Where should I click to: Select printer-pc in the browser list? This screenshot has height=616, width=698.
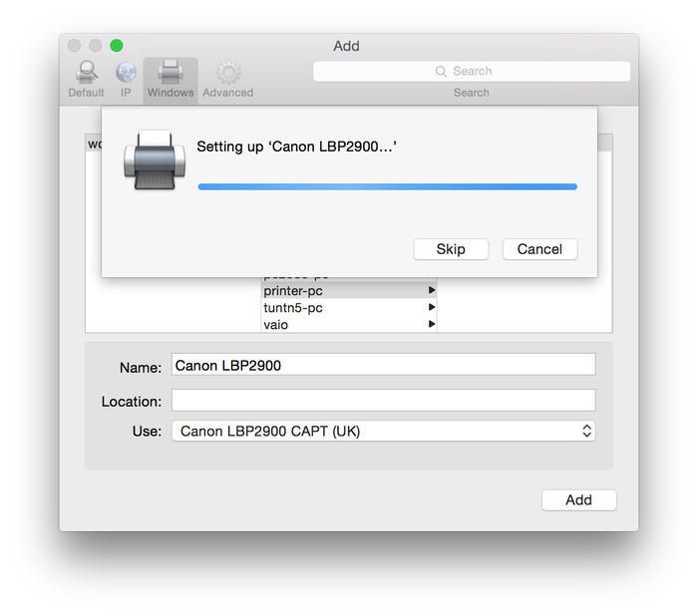click(x=349, y=291)
